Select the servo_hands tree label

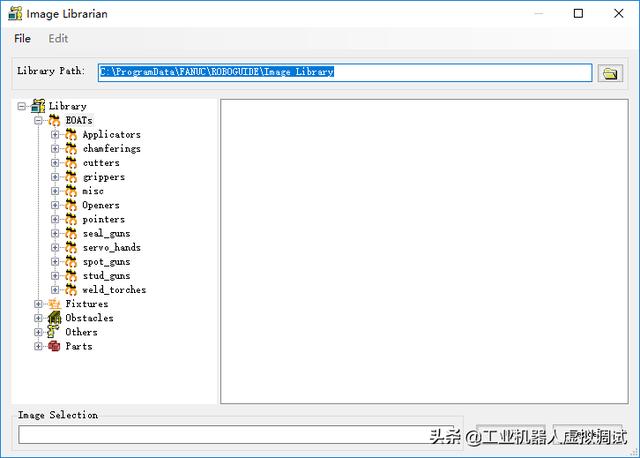[111, 247]
